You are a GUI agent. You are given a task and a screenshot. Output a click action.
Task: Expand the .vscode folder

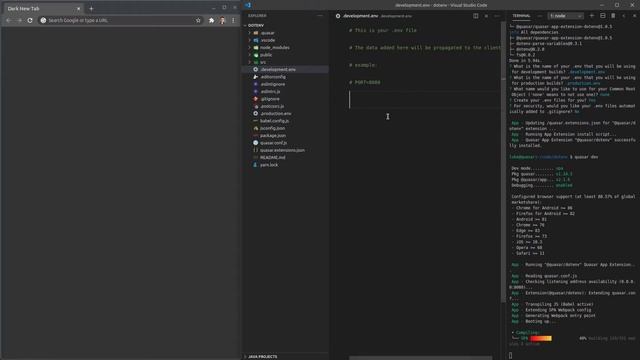coord(268,40)
